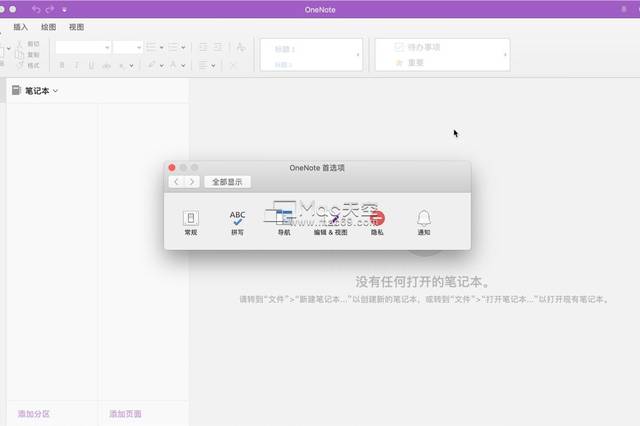Viewport: 640px width, 426px height.
Task: Click the redo arrow in title bar
Action: coord(50,9)
